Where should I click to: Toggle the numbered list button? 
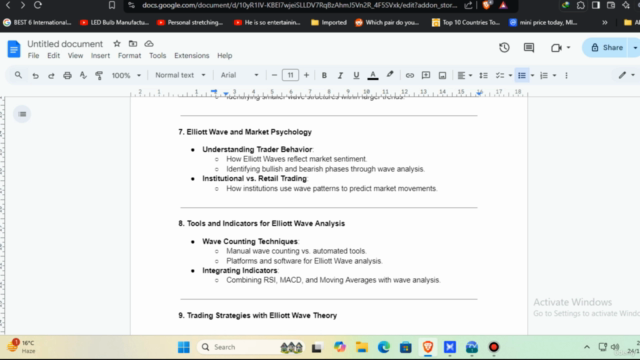tap(544, 76)
